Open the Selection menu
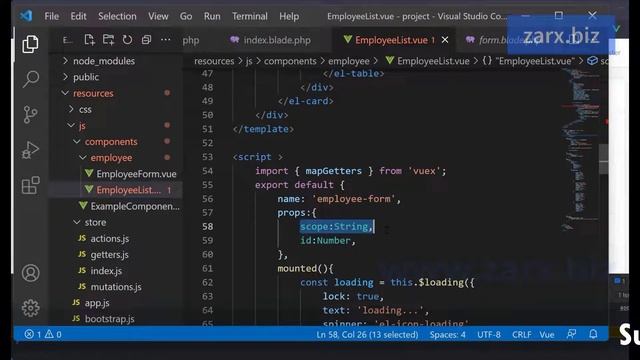This screenshot has width=640, height=360. tap(117, 16)
